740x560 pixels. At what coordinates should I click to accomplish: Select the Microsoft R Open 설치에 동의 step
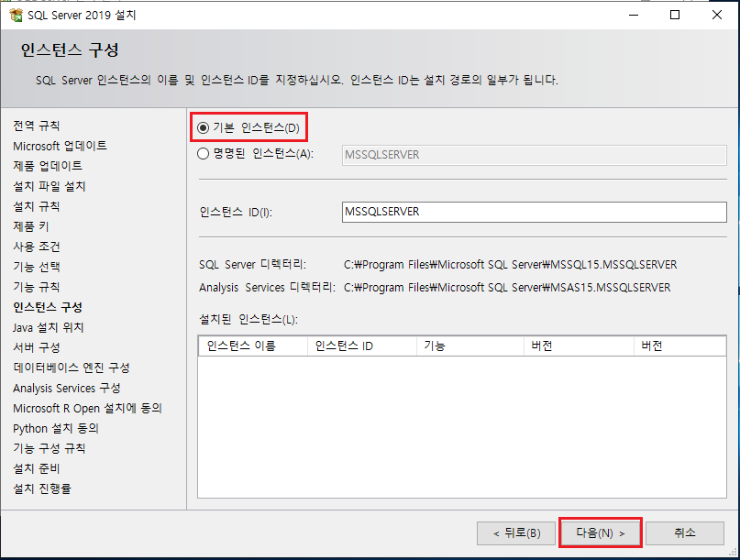pyautogui.click(x=87, y=408)
